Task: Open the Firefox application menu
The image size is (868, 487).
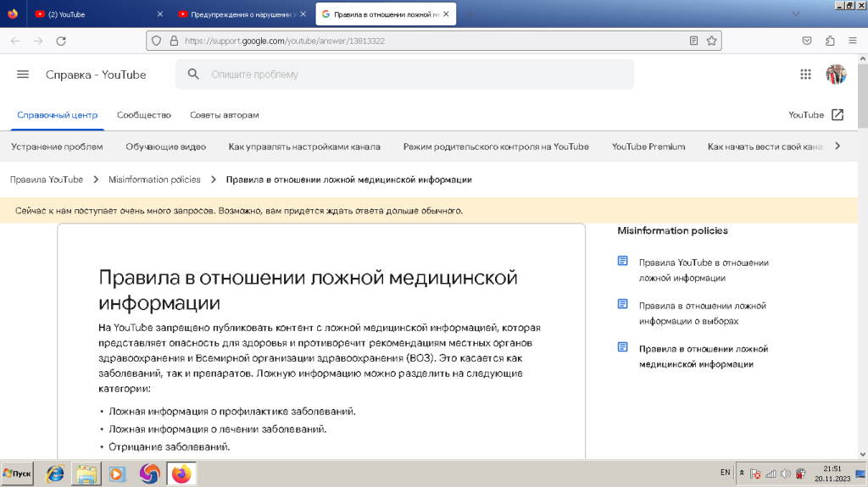Action: coord(852,41)
